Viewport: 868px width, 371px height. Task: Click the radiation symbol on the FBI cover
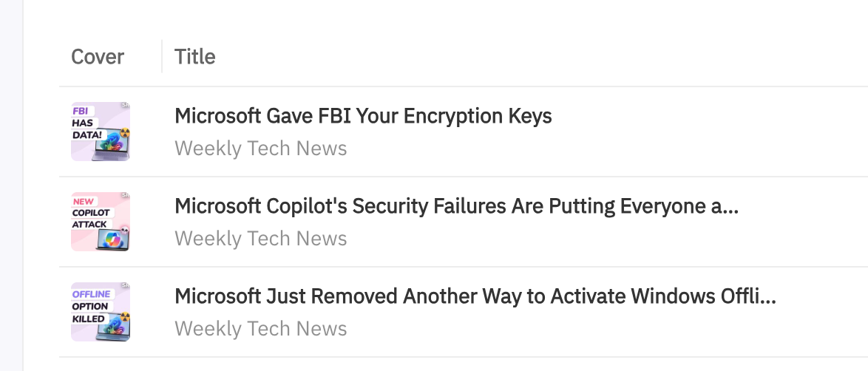(124, 134)
